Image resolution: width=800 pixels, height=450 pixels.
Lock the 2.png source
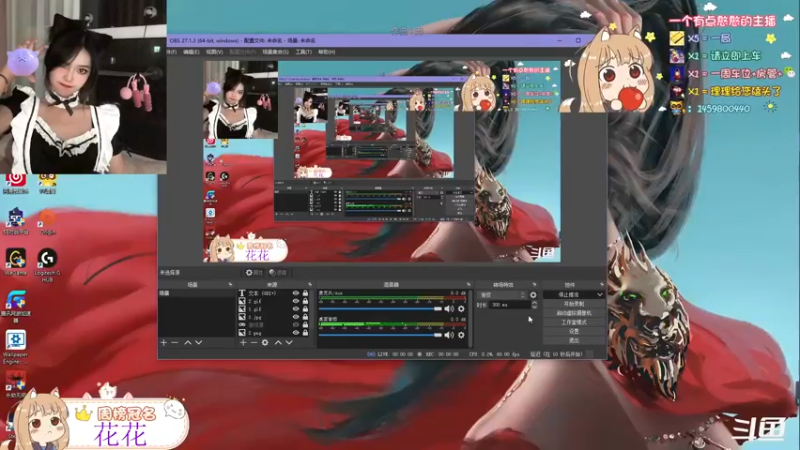point(305,333)
